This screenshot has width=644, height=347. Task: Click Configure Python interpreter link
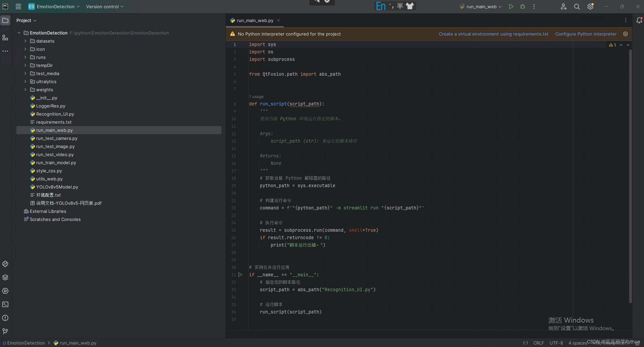(x=586, y=34)
